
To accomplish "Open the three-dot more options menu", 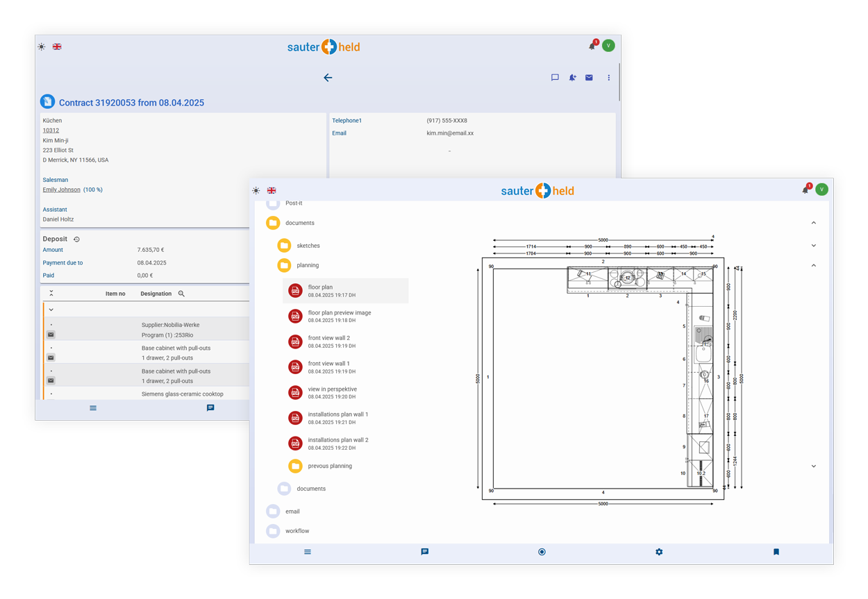I will tap(609, 78).
